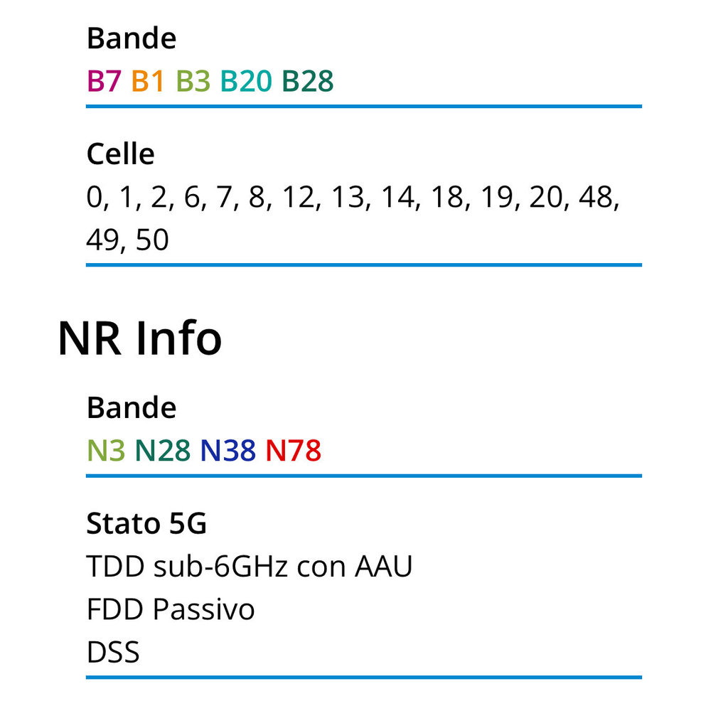728x706 pixels.
Task: Click the Bande heading above B7
Action: coord(132,38)
